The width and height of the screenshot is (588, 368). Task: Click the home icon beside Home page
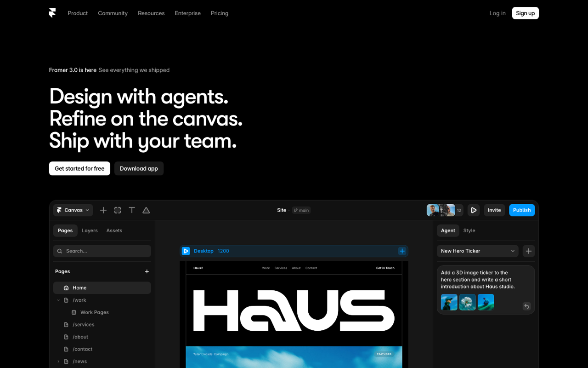pos(66,288)
